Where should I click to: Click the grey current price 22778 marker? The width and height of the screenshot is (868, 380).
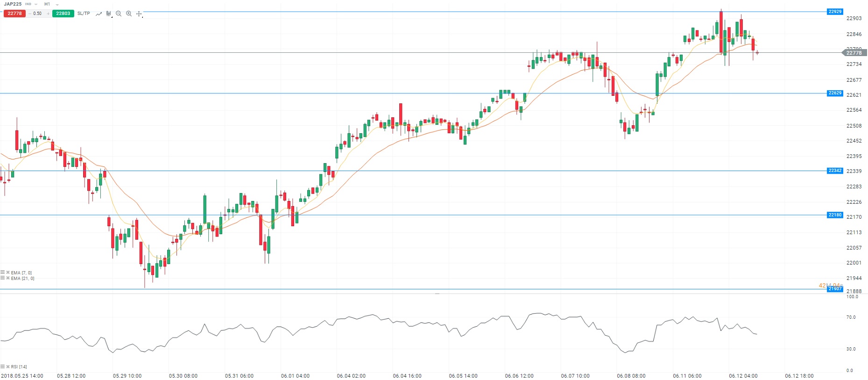(x=854, y=53)
